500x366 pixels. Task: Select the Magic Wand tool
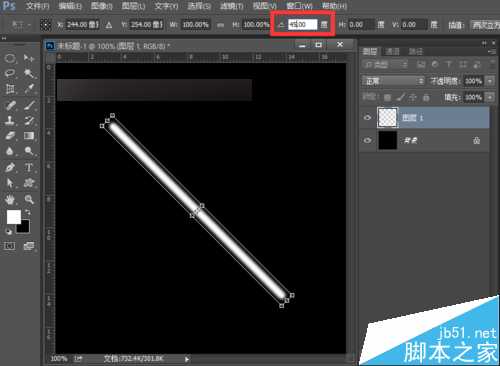click(x=29, y=74)
